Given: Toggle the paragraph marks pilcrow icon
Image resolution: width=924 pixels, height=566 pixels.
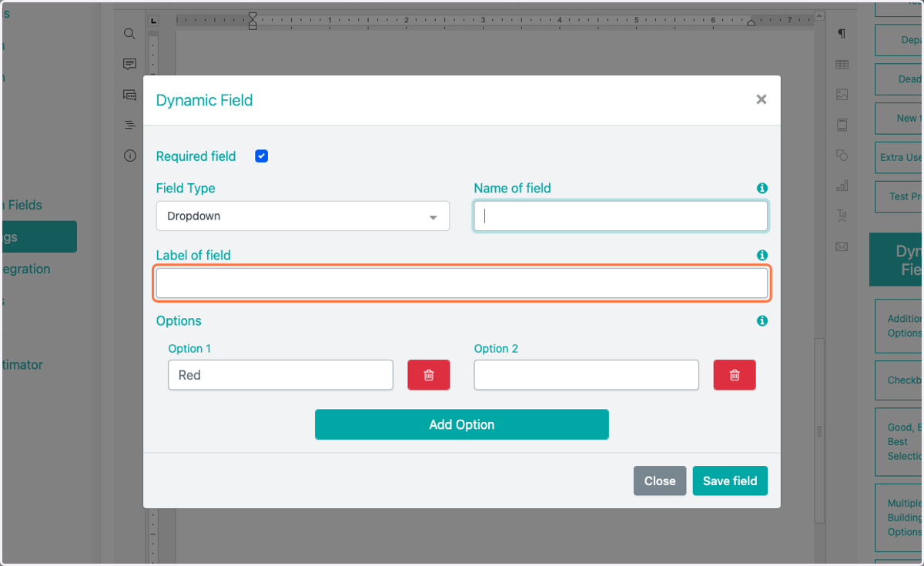Looking at the screenshot, I should (x=842, y=34).
